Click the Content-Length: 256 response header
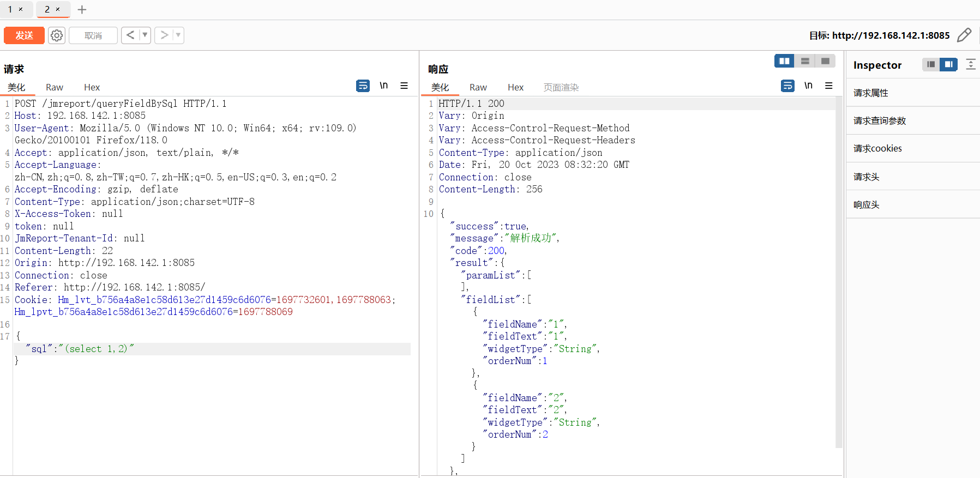The height and width of the screenshot is (478, 980). click(491, 189)
